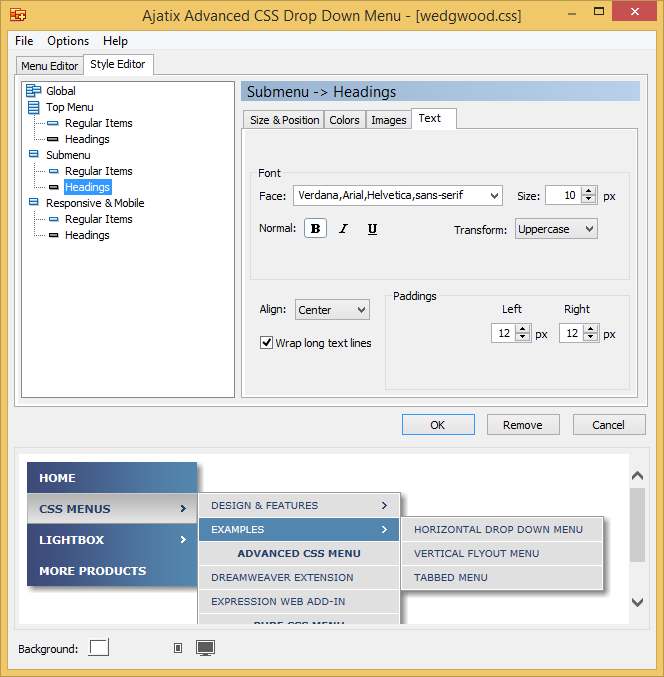Click VERTICAL FLYOUT MENU preview item
The width and height of the screenshot is (664, 677).
(502, 554)
